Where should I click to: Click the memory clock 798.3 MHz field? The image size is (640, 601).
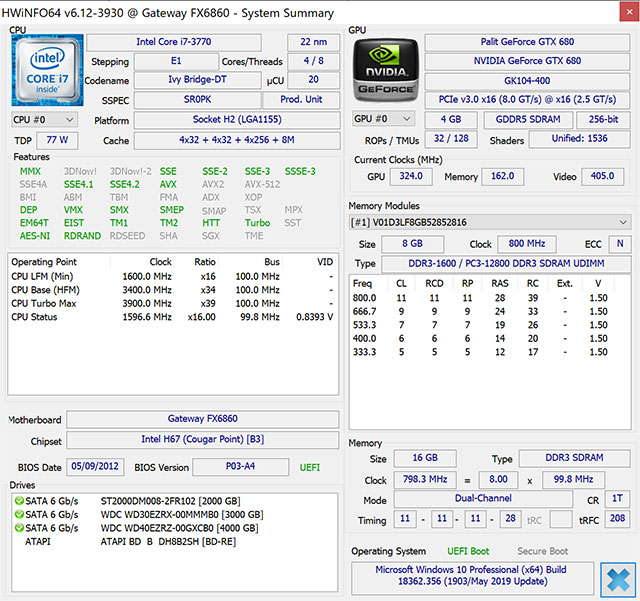point(425,479)
